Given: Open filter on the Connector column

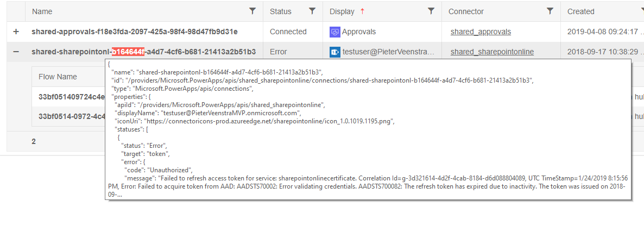Looking at the screenshot, I should click(x=550, y=11).
